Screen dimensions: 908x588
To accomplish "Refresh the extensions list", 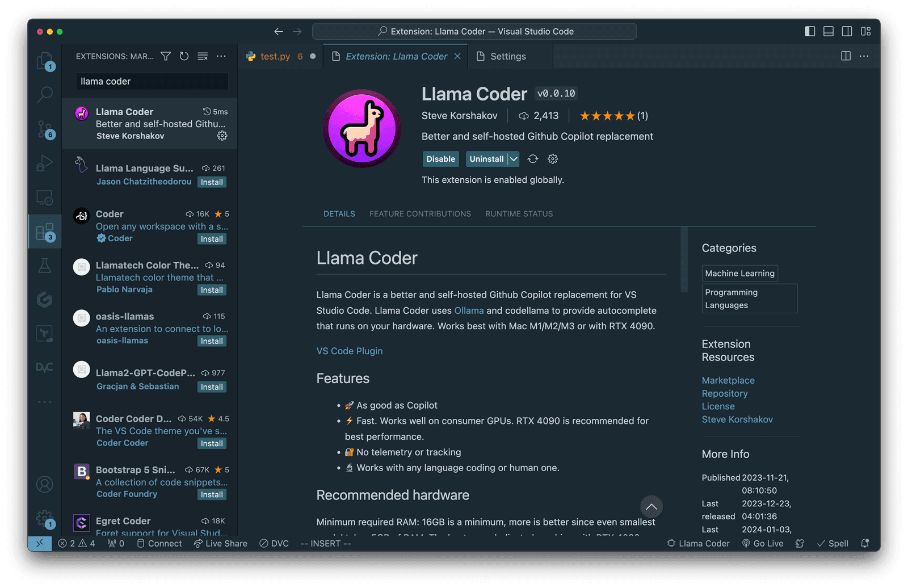I will 184,56.
